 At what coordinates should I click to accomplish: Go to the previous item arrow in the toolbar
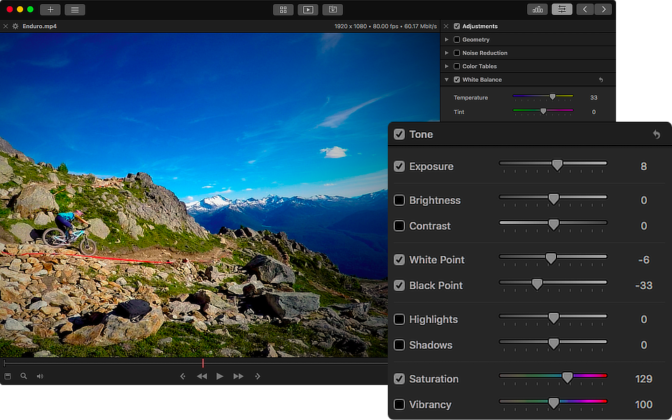586,9
